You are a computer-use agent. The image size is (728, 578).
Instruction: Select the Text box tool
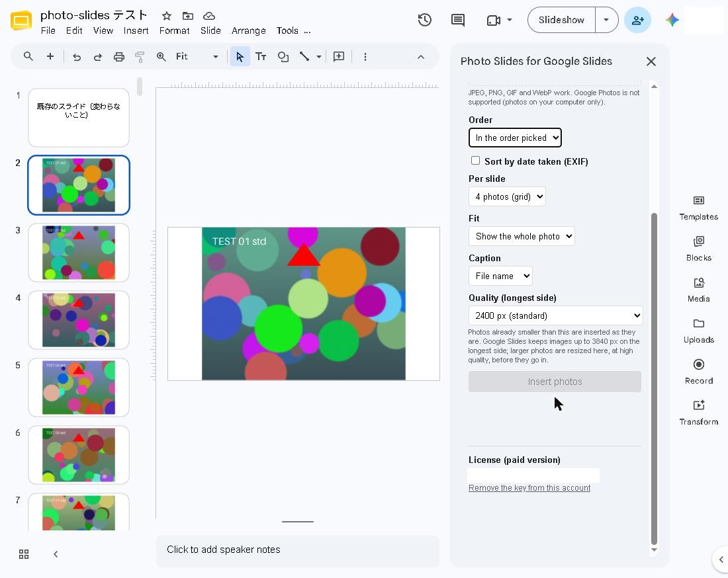coord(261,57)
